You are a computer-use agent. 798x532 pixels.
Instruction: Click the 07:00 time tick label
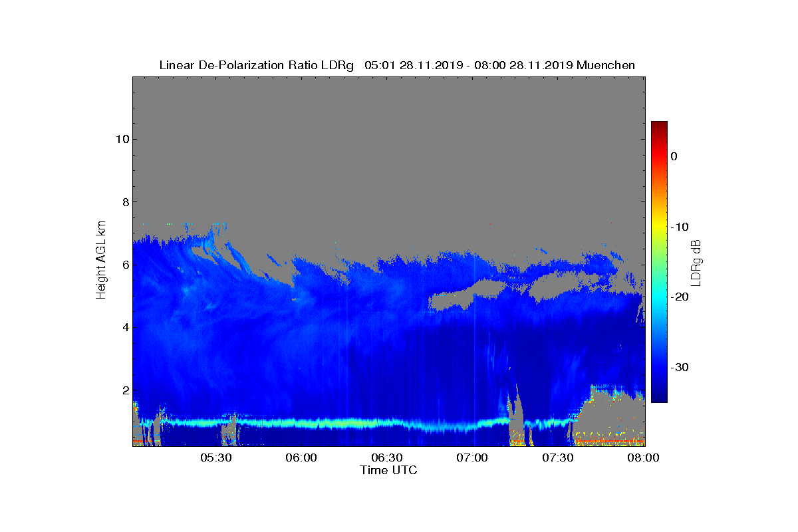(x=473, y=458)
